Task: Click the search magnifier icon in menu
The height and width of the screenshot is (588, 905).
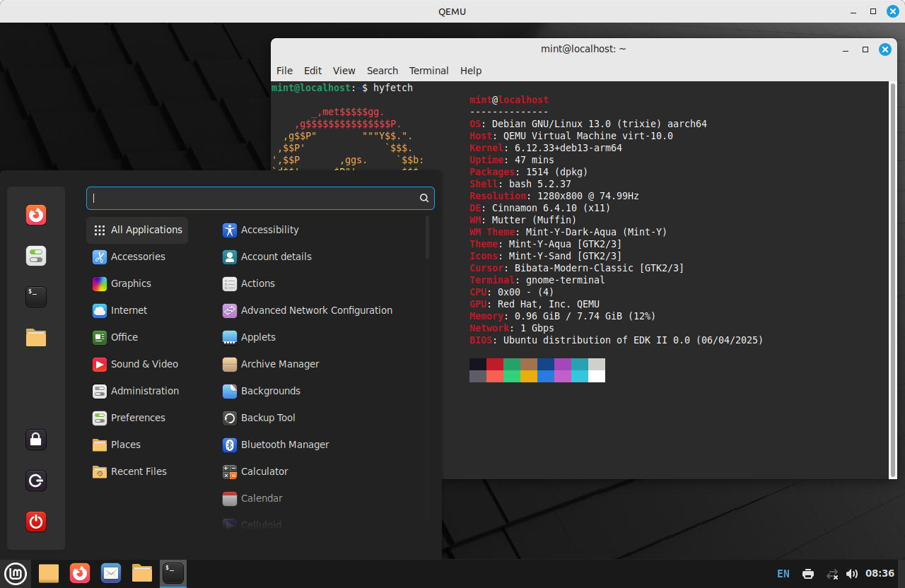Action: pyautogui.click(x=424, y=198)
